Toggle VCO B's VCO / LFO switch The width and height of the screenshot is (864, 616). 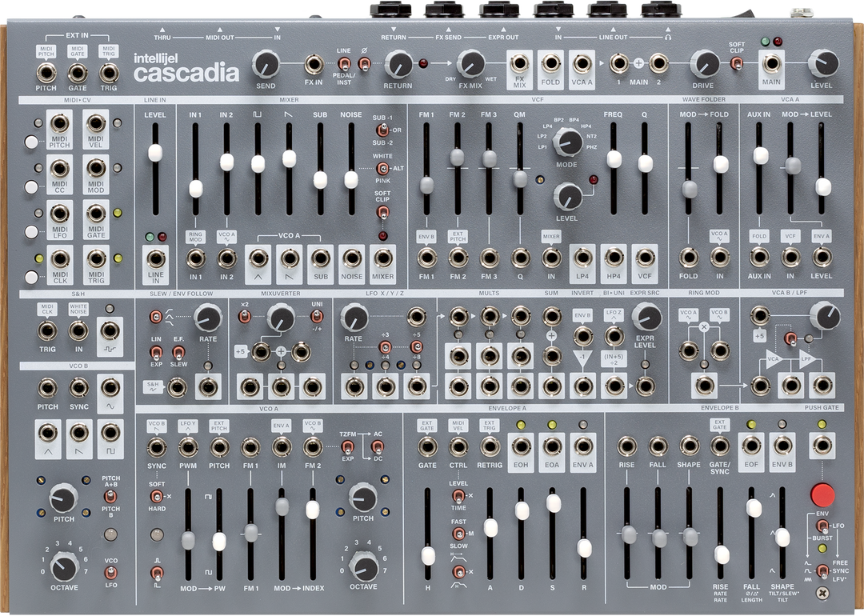pyautogui.click(x=110, y=573)
